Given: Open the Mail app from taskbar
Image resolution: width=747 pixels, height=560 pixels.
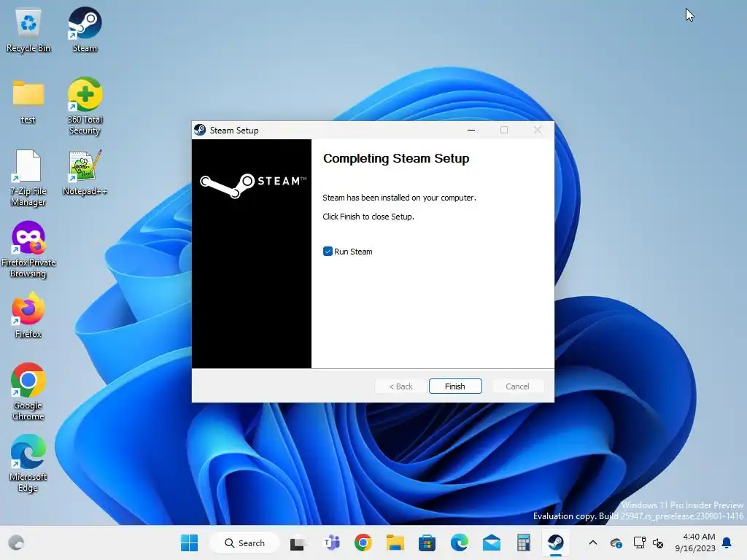Looking at the screenshot, I should 491,542.
